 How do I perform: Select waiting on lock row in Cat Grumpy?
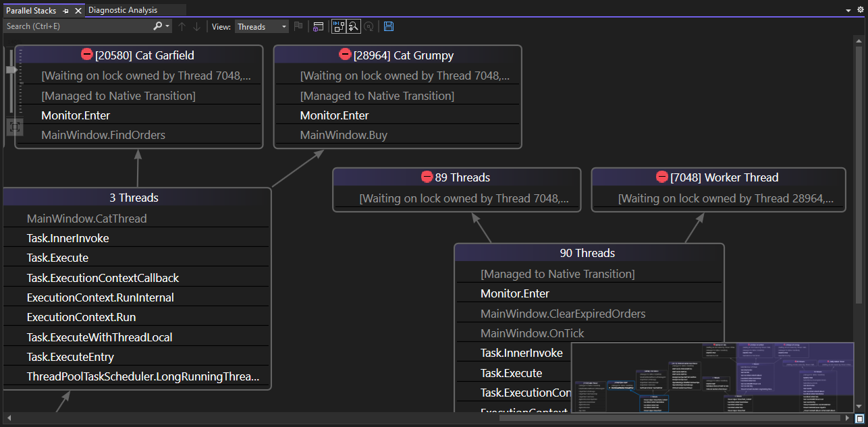click(397, 76)
